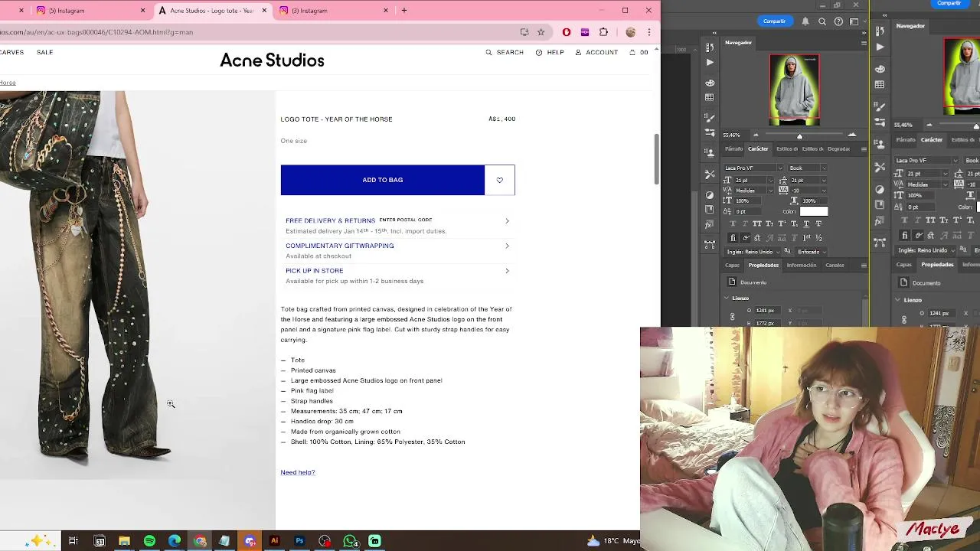This screenshot has width=980, height=551.
Task: Toggle strikethrough in left Character panel
Action: coord(818,223)
